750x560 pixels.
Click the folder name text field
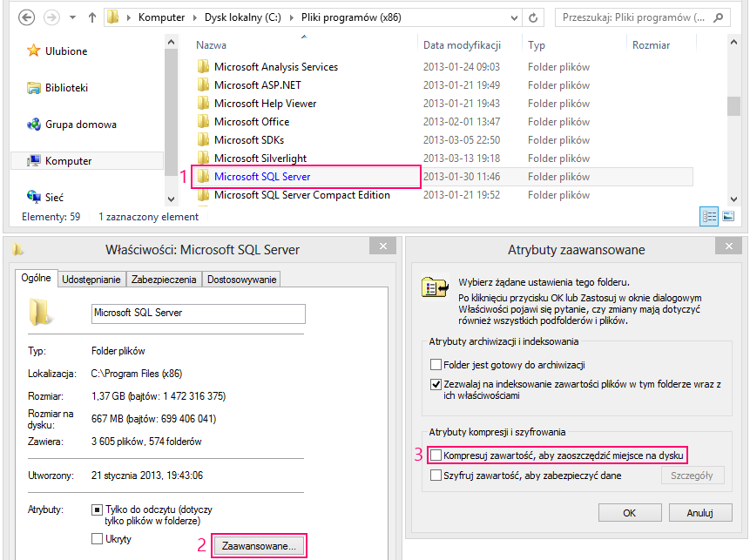(198, 314)
